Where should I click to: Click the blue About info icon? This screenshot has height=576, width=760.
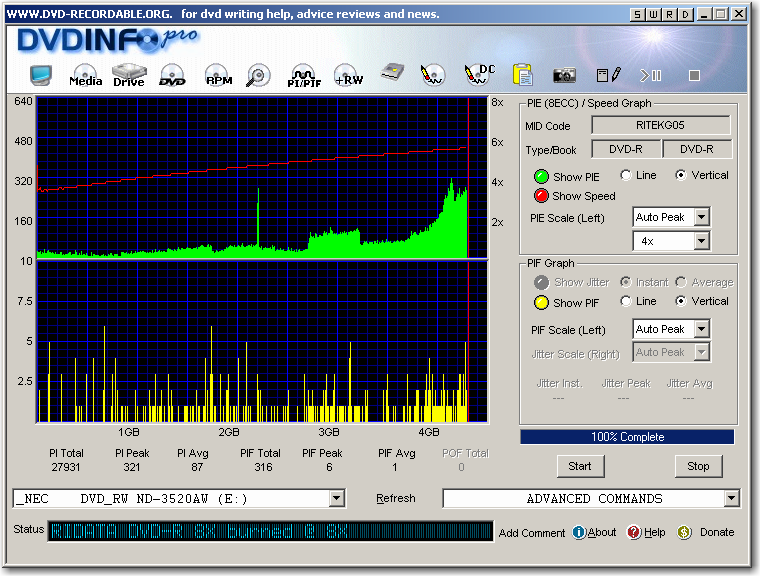tap(579, 532)
